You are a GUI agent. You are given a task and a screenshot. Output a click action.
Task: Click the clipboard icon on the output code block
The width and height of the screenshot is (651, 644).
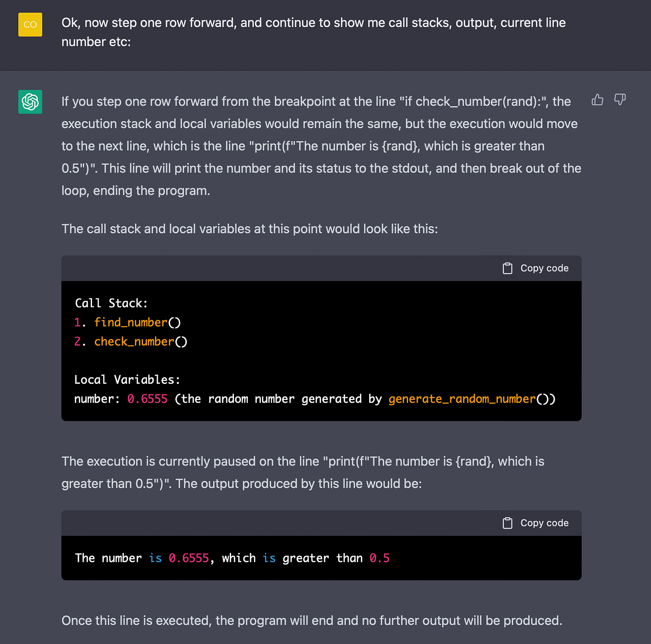[507, 523]
